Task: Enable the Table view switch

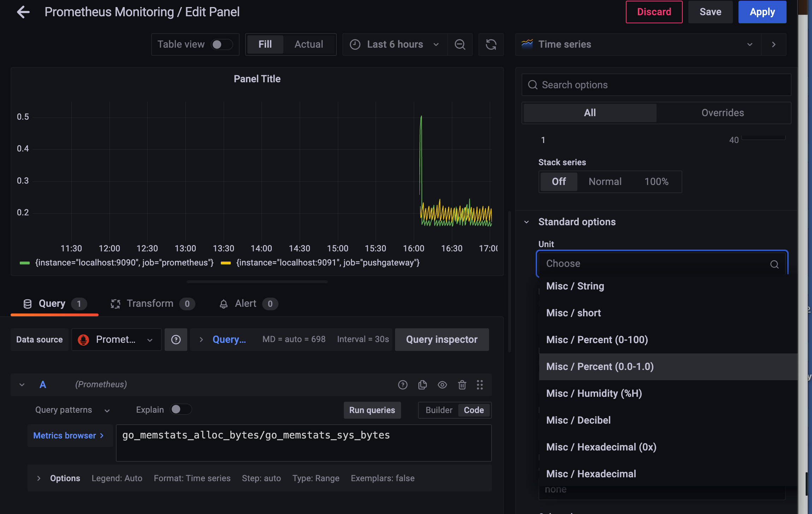Action: click(x=221, y=44)
